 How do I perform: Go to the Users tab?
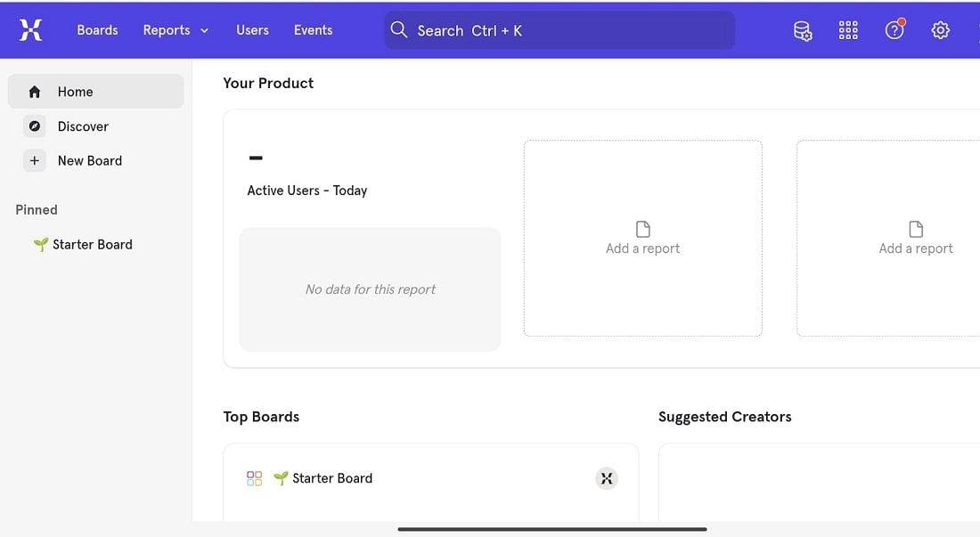point(252,30)
